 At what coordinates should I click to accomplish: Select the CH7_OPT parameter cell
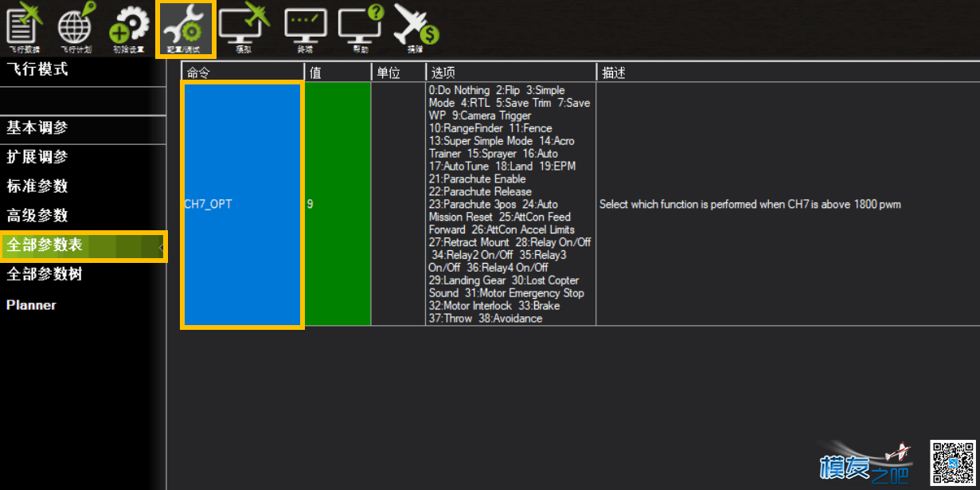click(x=243, y=204)
